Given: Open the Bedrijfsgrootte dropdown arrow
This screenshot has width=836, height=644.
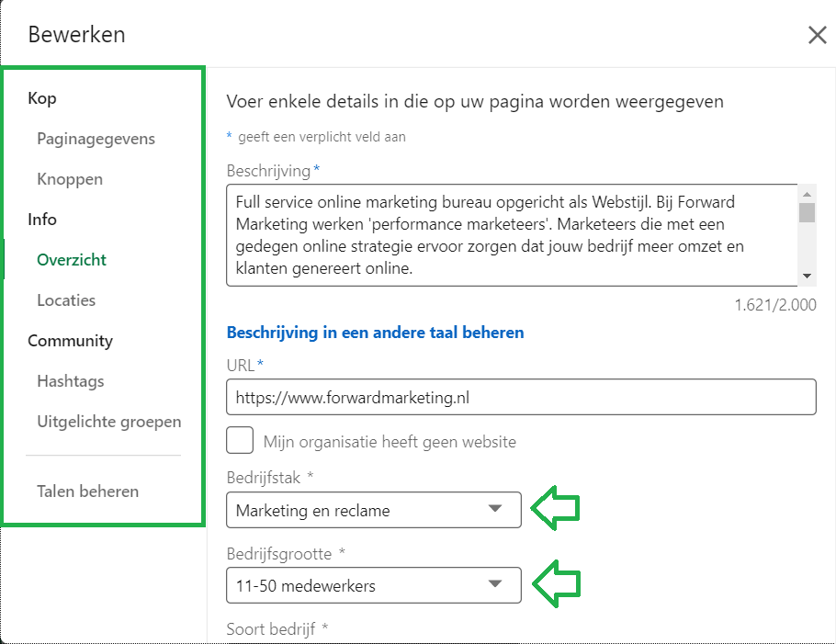Looking at the screenshot, I should point(496,585).
